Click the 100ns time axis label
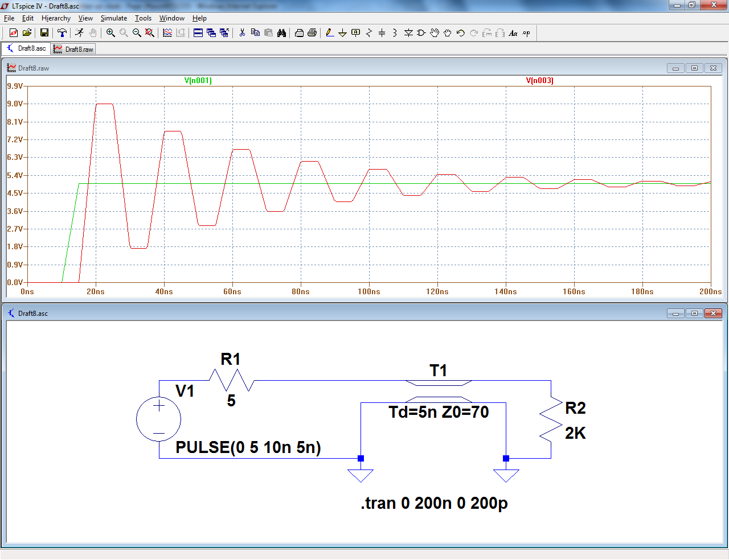The height and width of the screenshot is (560, 729). (369, 291)
